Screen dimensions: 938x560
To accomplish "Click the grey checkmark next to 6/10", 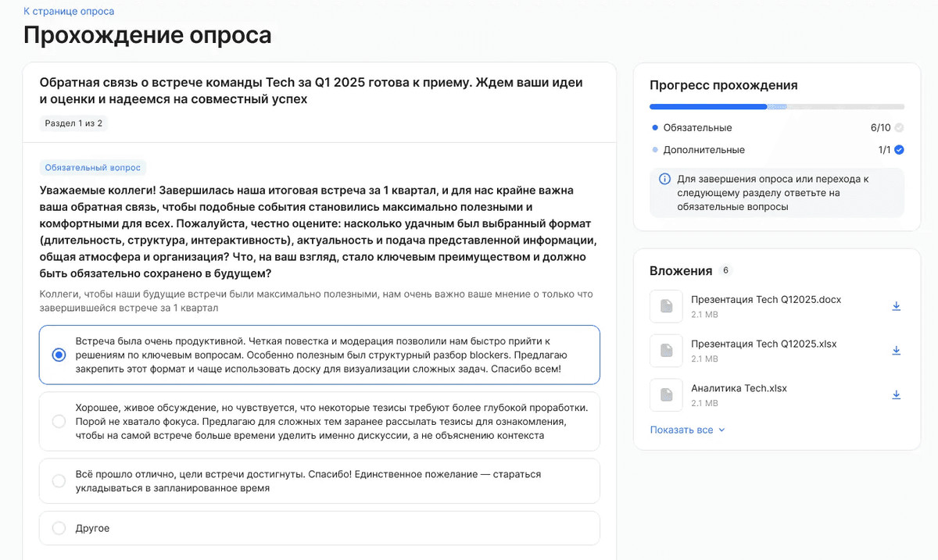I will [899, 127].
